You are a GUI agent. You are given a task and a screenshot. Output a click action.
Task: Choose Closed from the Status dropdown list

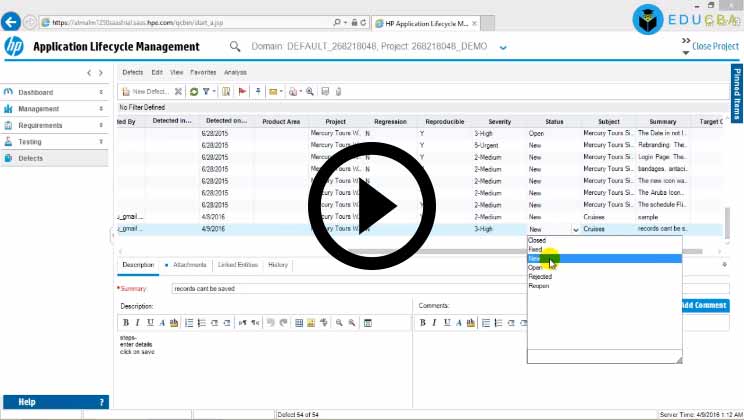pos(537,241)
